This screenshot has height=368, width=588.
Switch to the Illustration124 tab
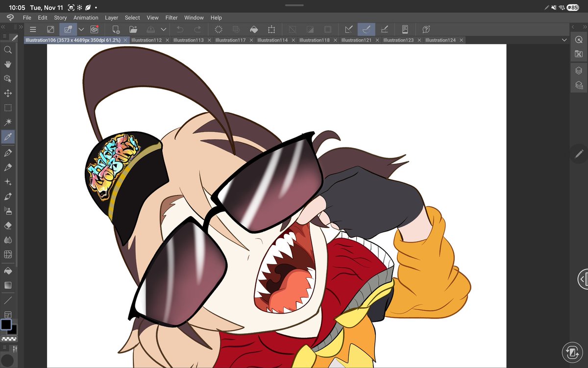pyautogui.click(x=441, y=40)
